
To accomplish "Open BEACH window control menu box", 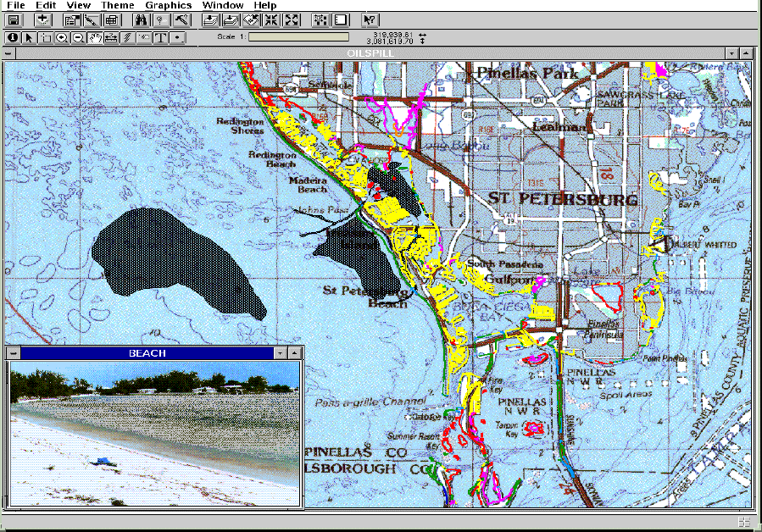I will pyautogui.click(x=14, y=353).
